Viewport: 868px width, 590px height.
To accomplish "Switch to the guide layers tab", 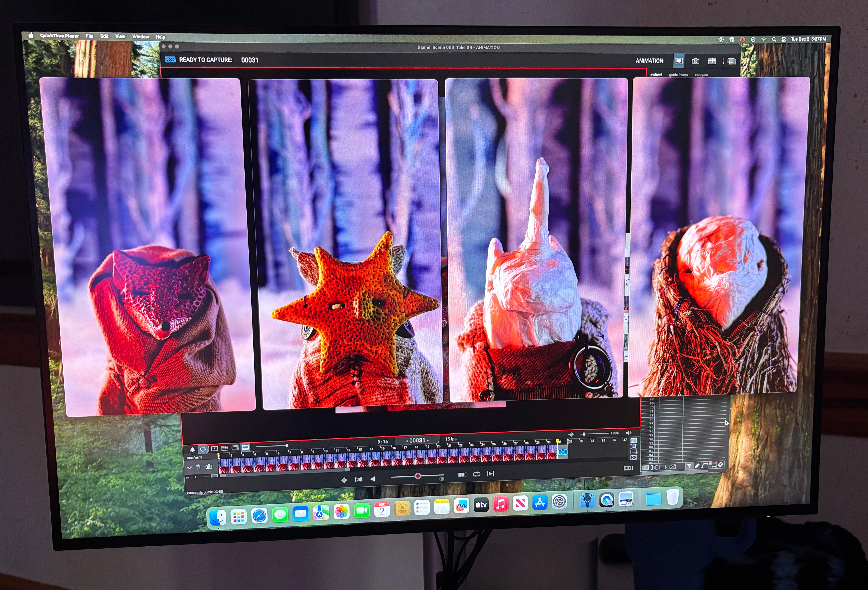I will coord(678,75).
